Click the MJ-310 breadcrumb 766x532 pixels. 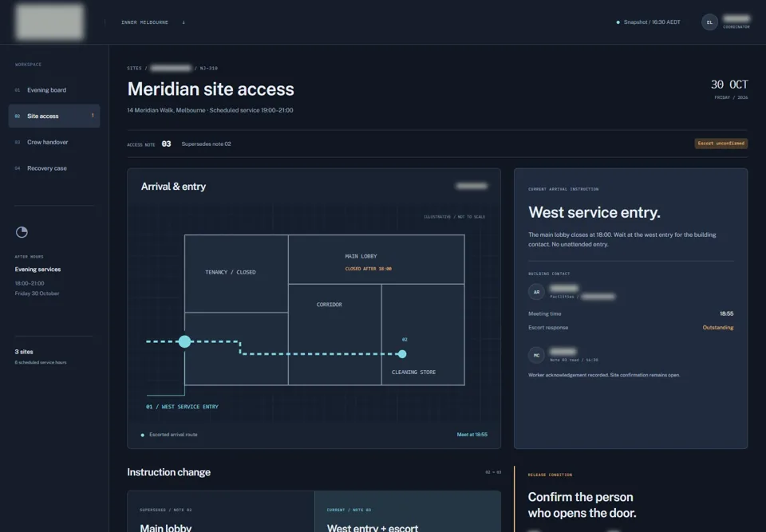[208, 69]
